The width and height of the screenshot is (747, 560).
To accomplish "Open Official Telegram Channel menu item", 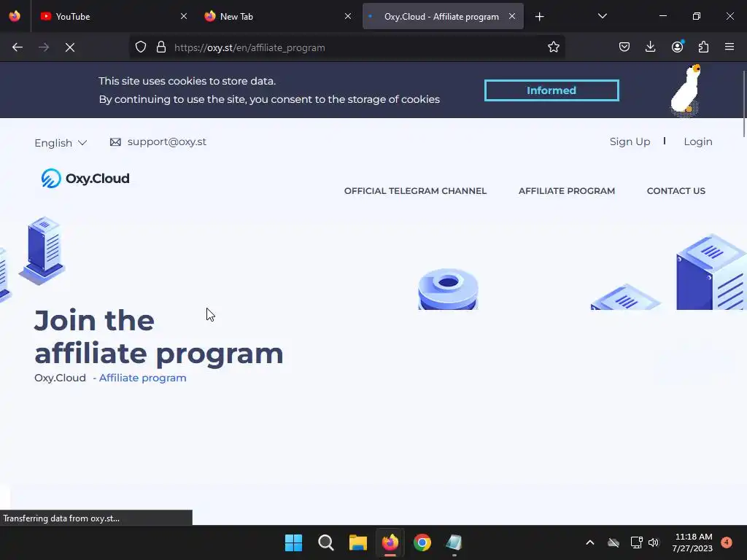I will 415,191.
